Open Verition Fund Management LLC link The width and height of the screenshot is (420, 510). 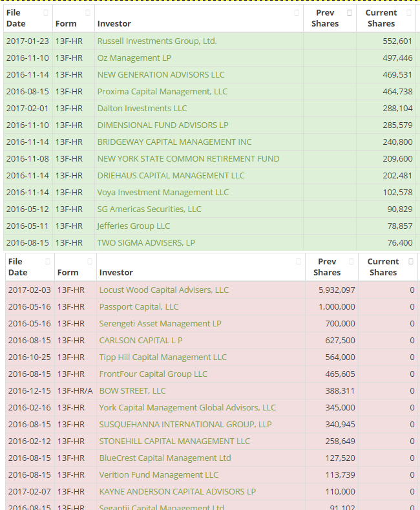click(x=159, y=475)
